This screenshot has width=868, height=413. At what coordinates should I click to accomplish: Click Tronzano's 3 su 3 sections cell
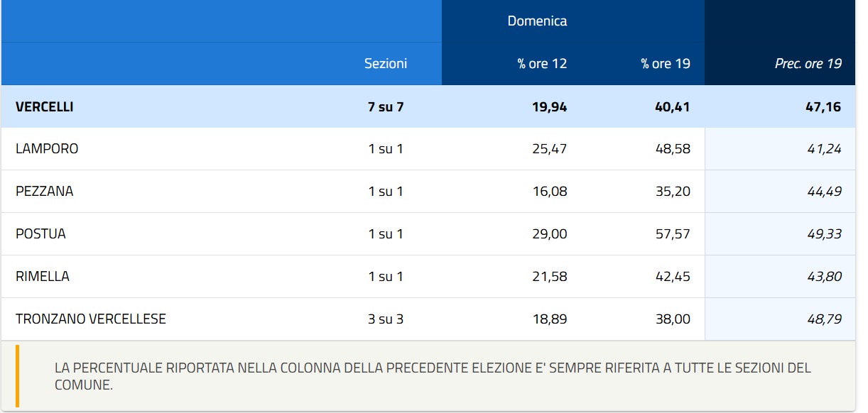click(x=386, y=319)
